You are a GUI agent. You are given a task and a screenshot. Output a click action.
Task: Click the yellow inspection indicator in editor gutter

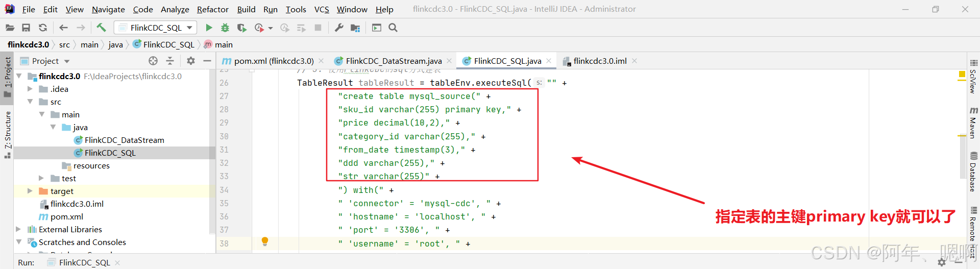(x=962, y=75)
